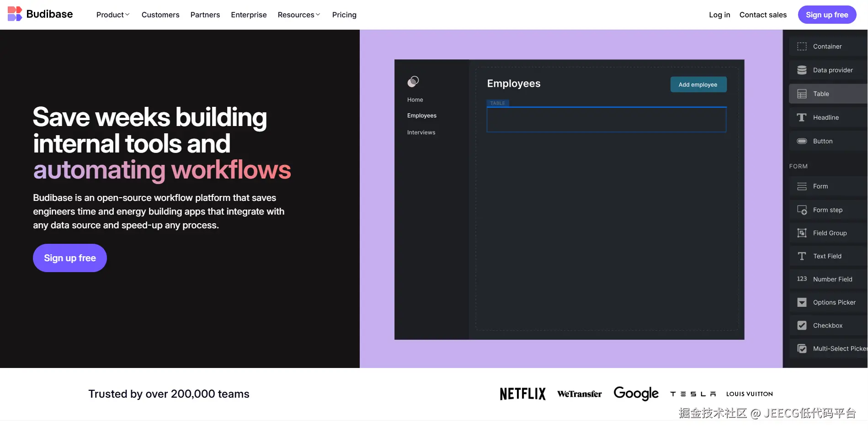
Task: Click "Trusted by over 200,000 teams" text
Action: pyautogui.click(x=169, y=394)
